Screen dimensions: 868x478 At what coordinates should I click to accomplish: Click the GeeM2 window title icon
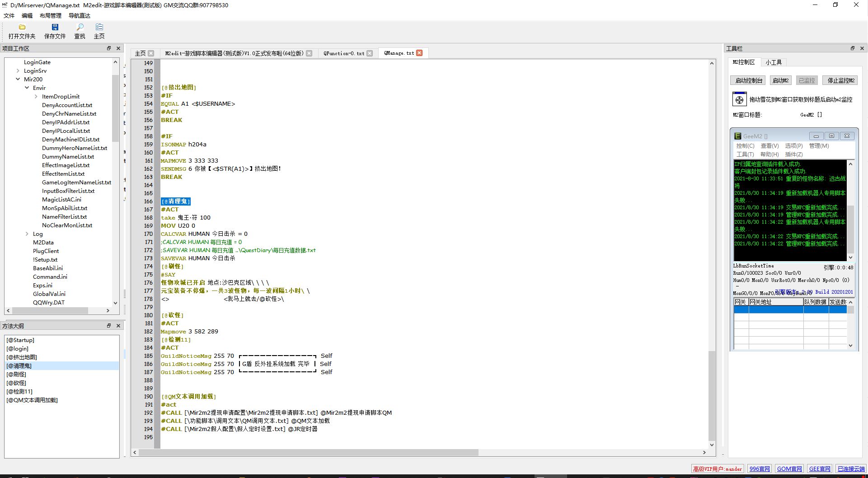tap(737, 136)
